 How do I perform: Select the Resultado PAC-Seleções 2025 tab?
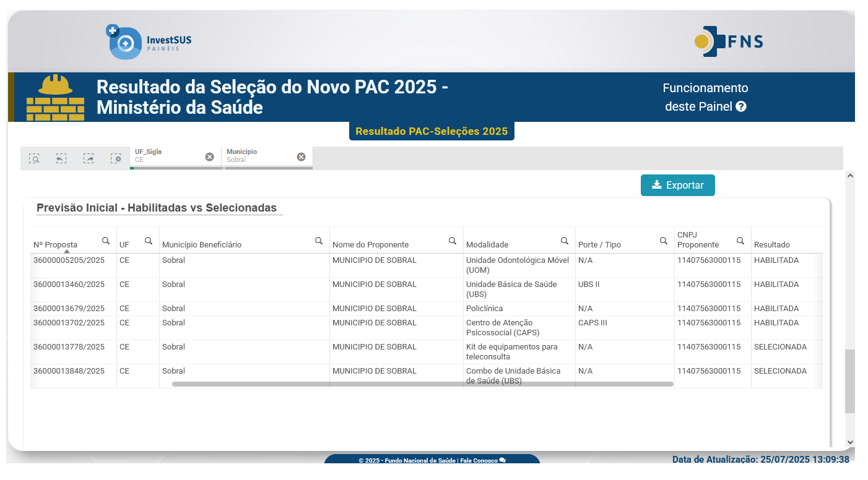pos(432,131)
